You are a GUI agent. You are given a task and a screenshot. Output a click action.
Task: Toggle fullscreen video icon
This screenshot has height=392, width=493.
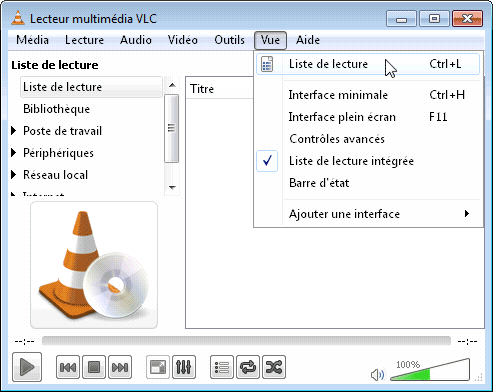click(x=158, y=367)
